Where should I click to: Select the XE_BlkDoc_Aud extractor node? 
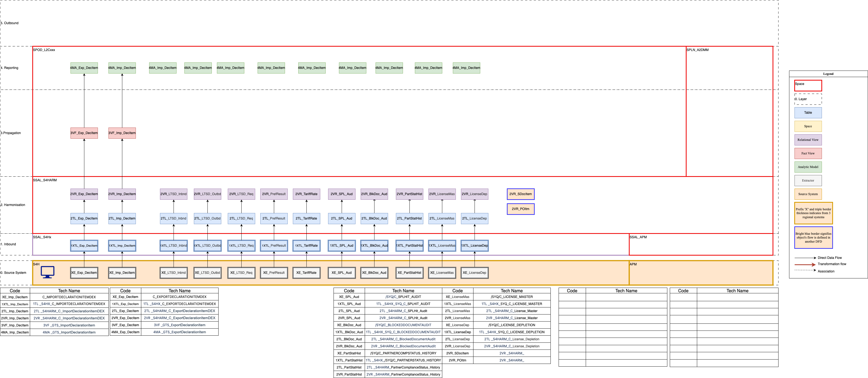(x=374, y=272)
